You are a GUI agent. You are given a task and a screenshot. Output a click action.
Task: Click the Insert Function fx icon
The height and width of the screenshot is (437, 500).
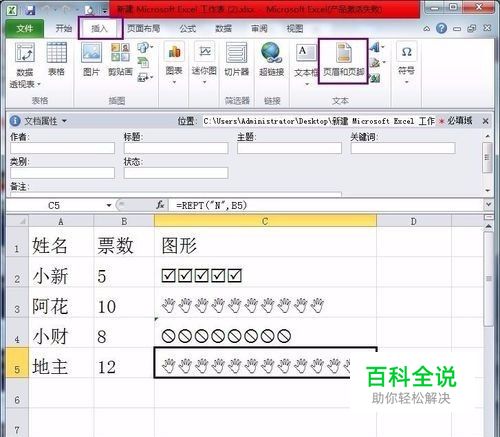click(160, 205)
